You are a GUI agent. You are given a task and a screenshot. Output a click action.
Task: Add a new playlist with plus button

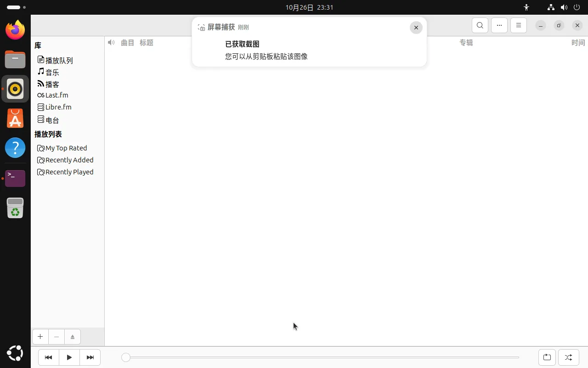40,337
